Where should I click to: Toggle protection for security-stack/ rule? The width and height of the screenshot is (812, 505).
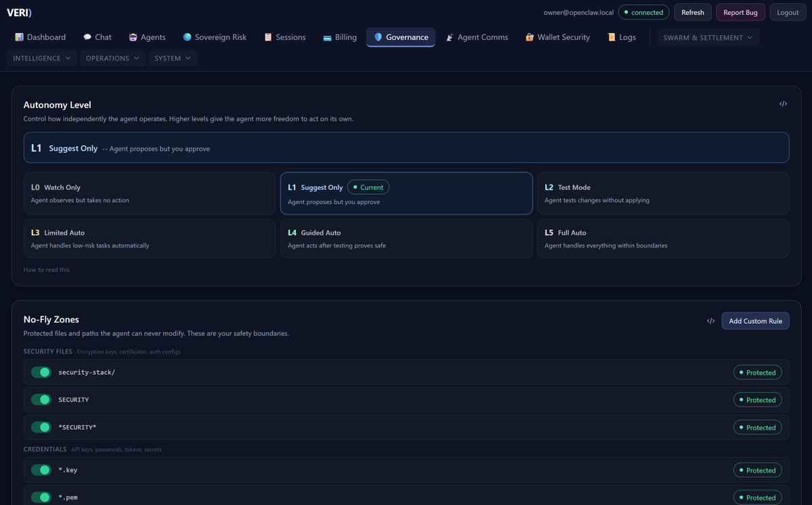tap(41, 372)
